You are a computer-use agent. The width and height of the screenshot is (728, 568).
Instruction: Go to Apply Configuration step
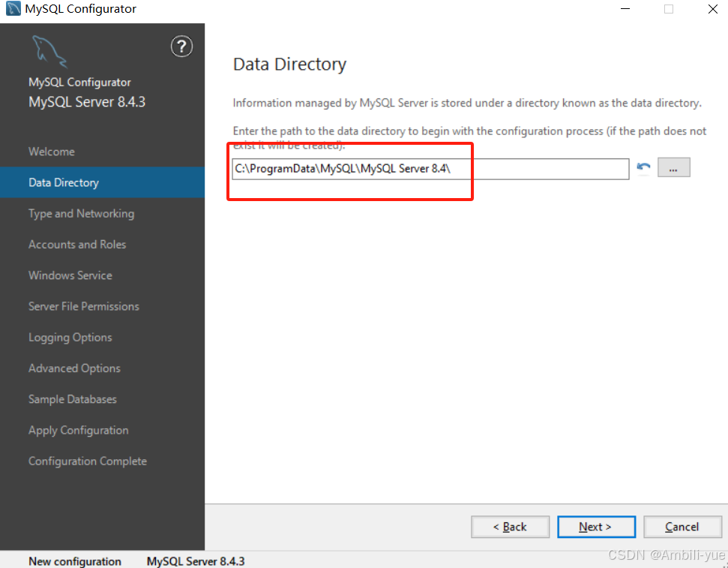pos(79,431)
